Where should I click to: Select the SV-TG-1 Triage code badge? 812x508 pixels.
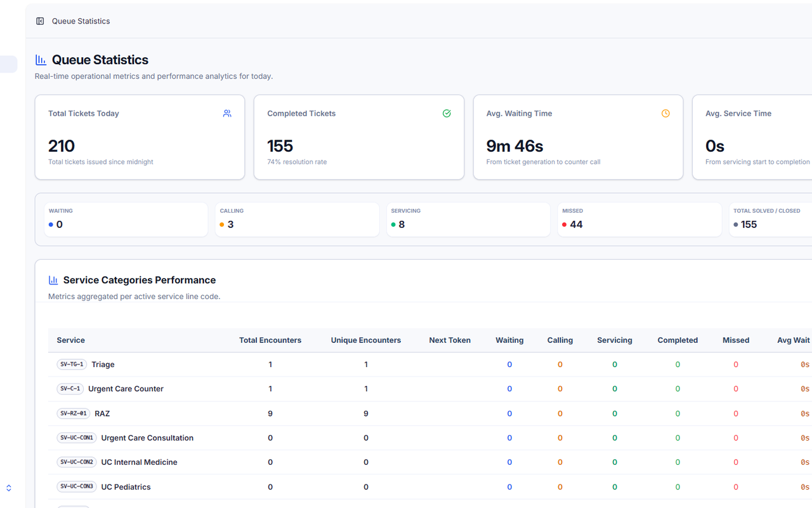click(x=72, y=364)
